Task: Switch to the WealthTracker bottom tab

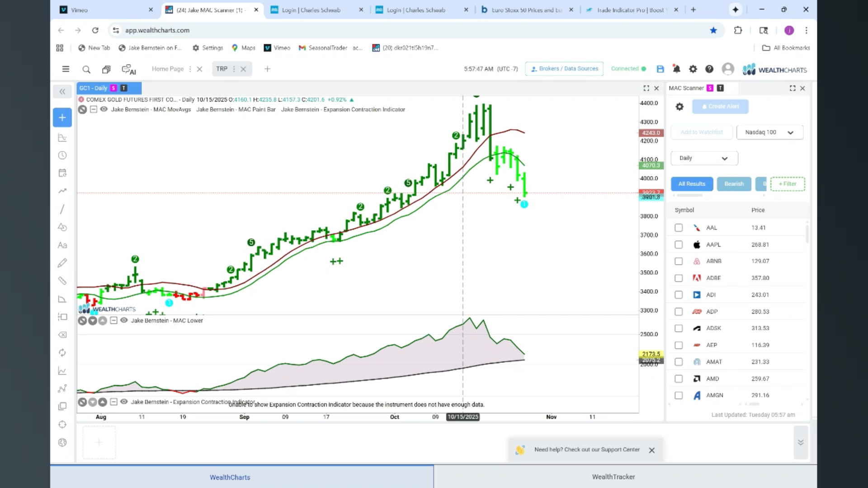Action: (613, 477)
